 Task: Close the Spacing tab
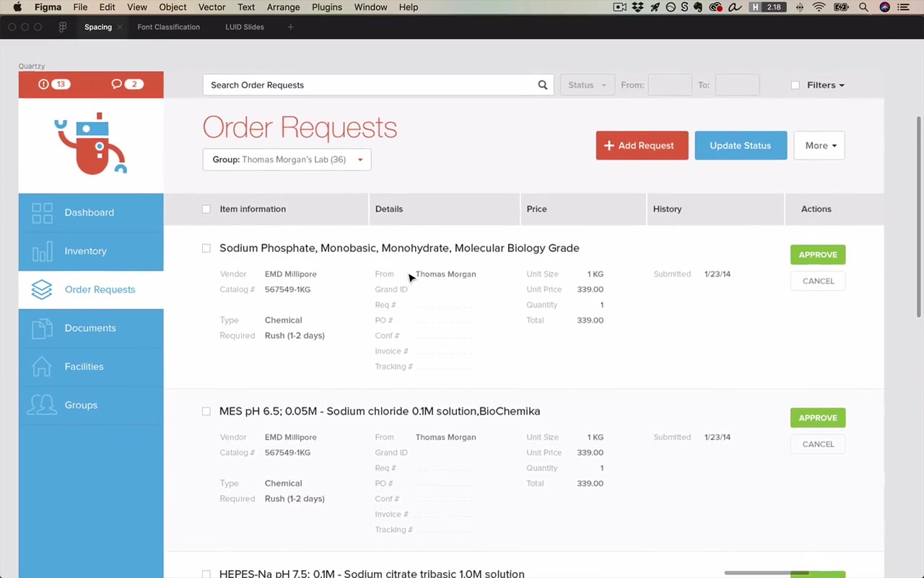click(x=120, y=27)
